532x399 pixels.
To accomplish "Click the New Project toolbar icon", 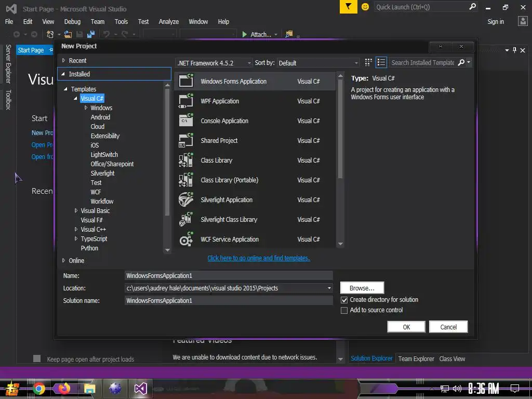I will coord(50,34).
